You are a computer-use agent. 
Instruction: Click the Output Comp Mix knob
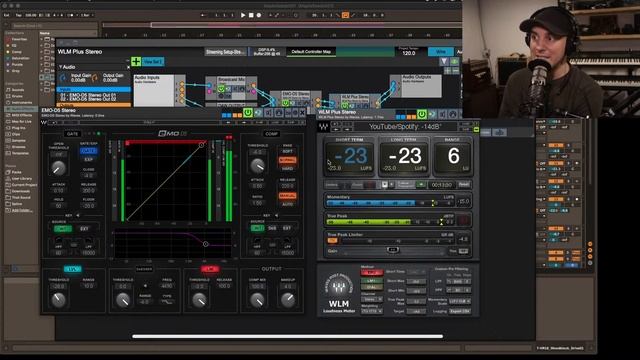(x=258, y=300)
